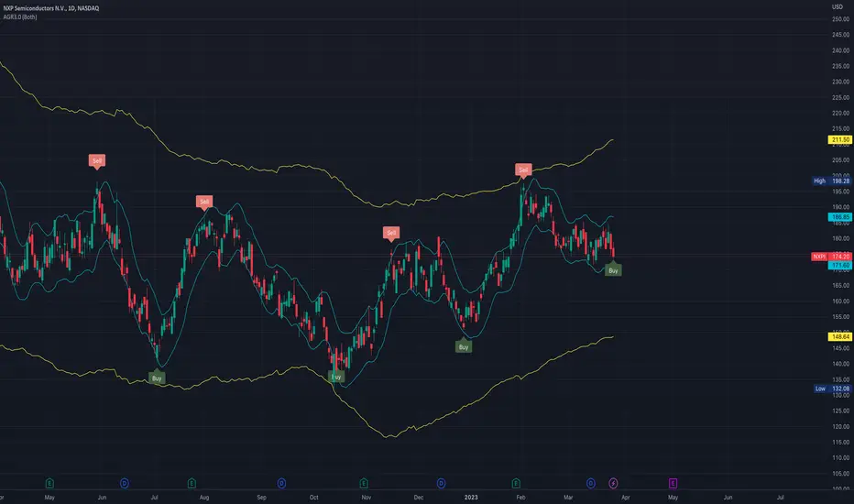The height and width of the screenshot is (504, 854).
Task: Click the dividend D marker in mid-March
Action: [x=591, y=483]
